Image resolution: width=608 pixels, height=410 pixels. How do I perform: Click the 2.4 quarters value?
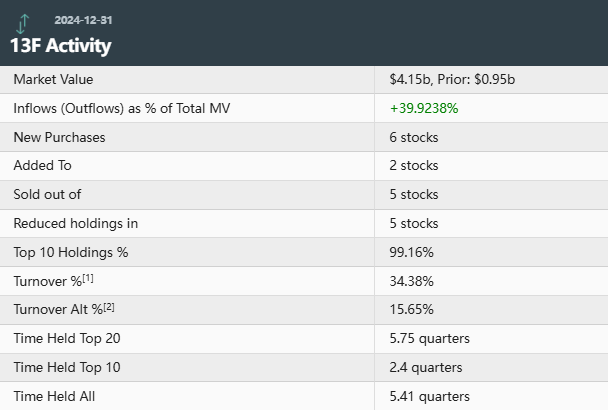426,368
